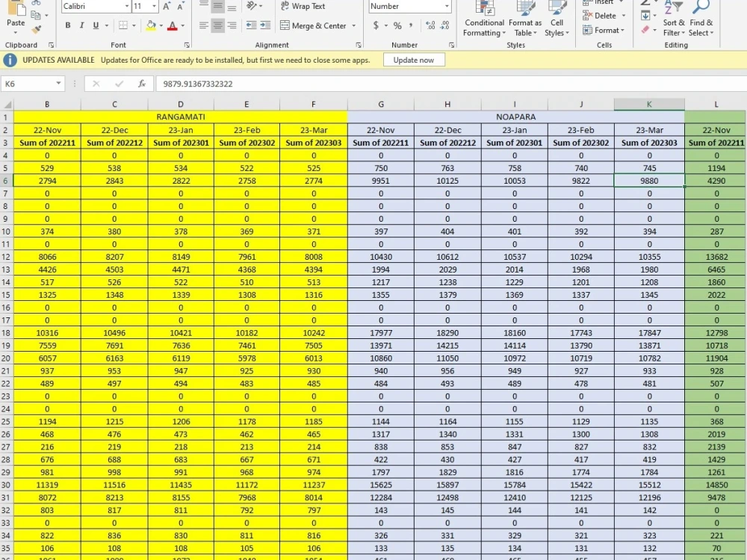Image resolution: width=747 pixels, height=560 pixels.
Task: Select cell containing 17977
Action: [381, 333]
